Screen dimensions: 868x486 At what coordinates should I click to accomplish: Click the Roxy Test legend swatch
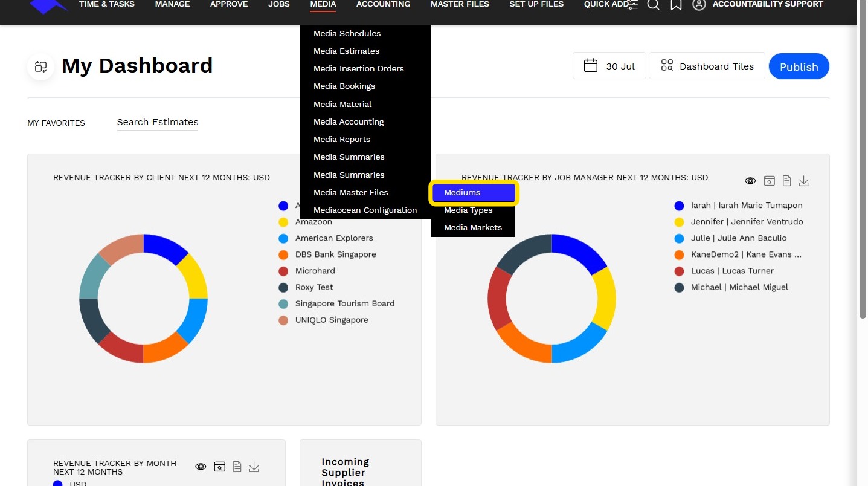pos(283,287)
